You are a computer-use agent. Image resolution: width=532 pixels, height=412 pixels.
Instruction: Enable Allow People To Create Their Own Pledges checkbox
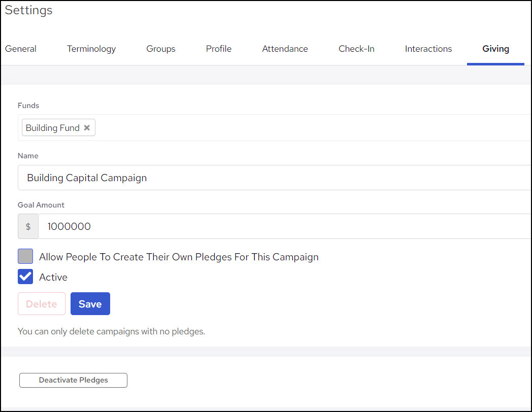coord(25,257)
